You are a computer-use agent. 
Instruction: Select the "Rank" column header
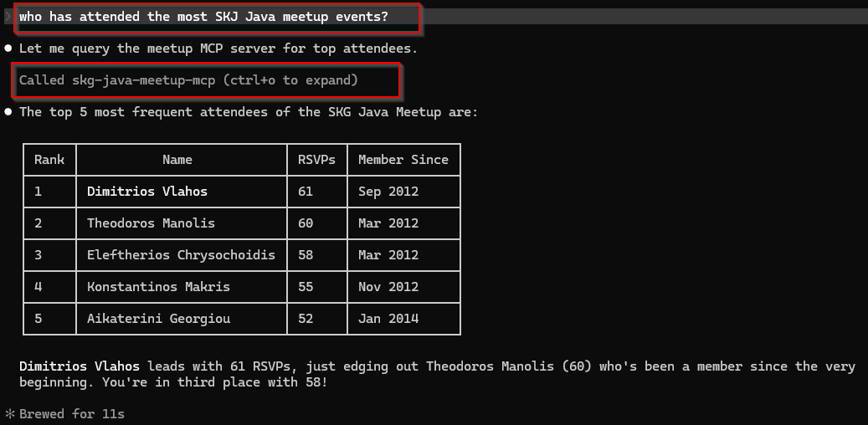tap(49, 160)
